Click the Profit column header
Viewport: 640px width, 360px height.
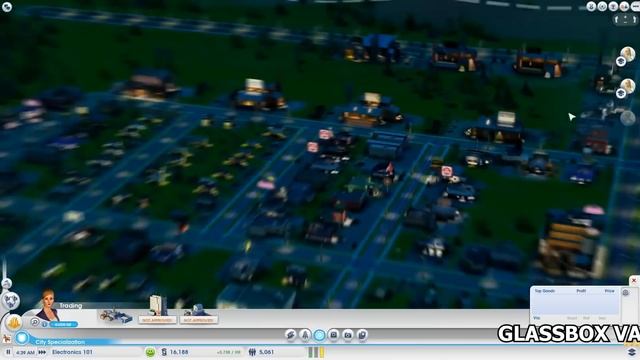[581, 291]
